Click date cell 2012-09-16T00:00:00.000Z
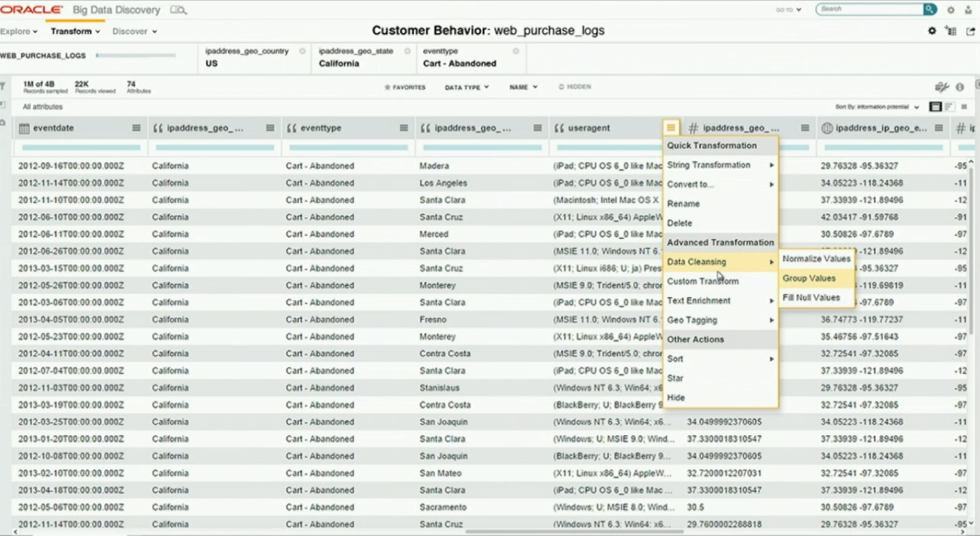980x536 pixels. pos(71,166)
